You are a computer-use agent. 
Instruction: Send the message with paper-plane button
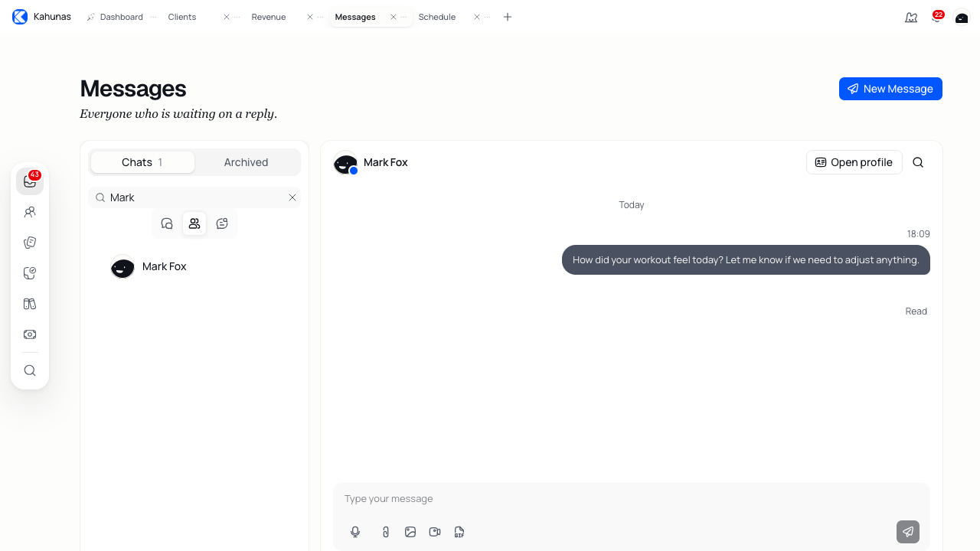(x=908, y=532)
